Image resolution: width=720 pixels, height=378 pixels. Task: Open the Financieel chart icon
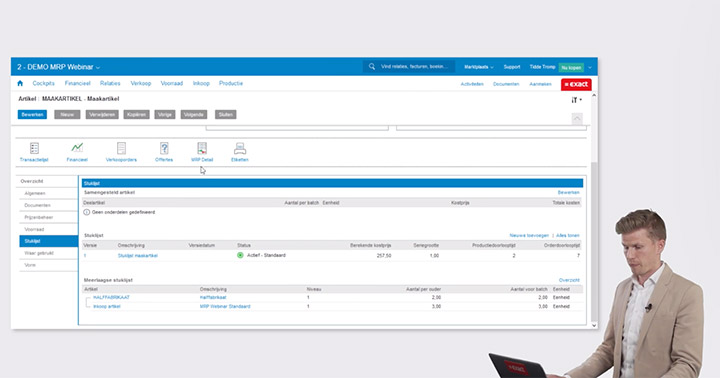[x=77, y=147]
